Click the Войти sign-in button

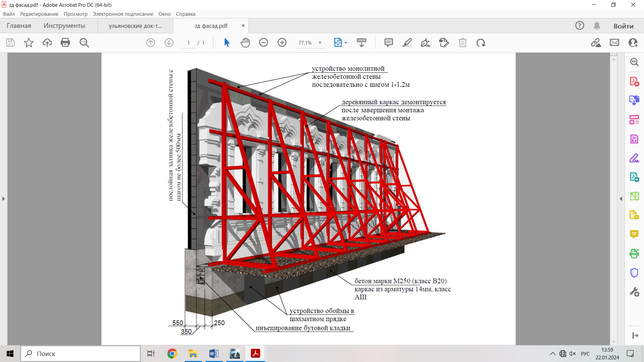(623, 26)
